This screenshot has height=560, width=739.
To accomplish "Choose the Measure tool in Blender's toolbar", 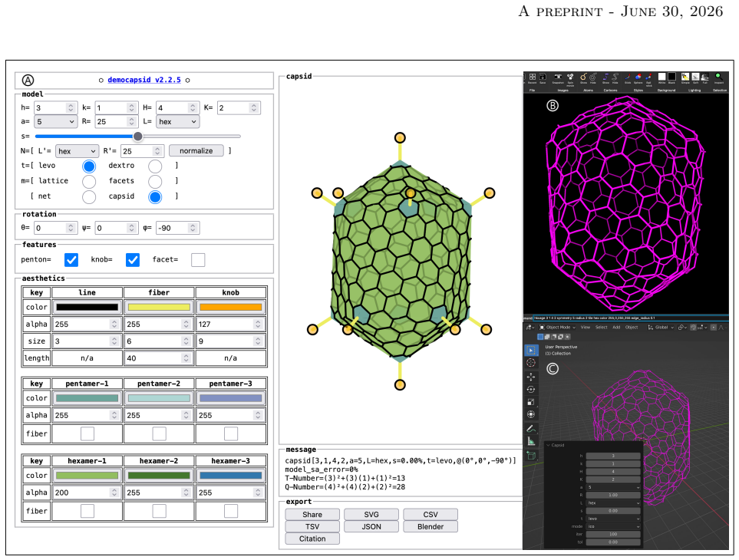I will [x=531, y=441].
